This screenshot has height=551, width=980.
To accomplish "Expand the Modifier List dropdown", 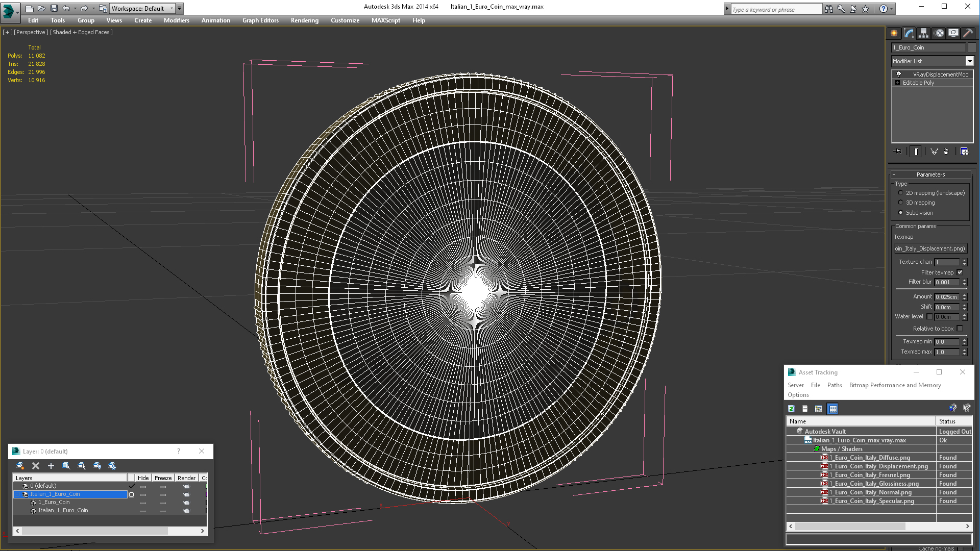I will pyautogui.click(x=970, y=61).
